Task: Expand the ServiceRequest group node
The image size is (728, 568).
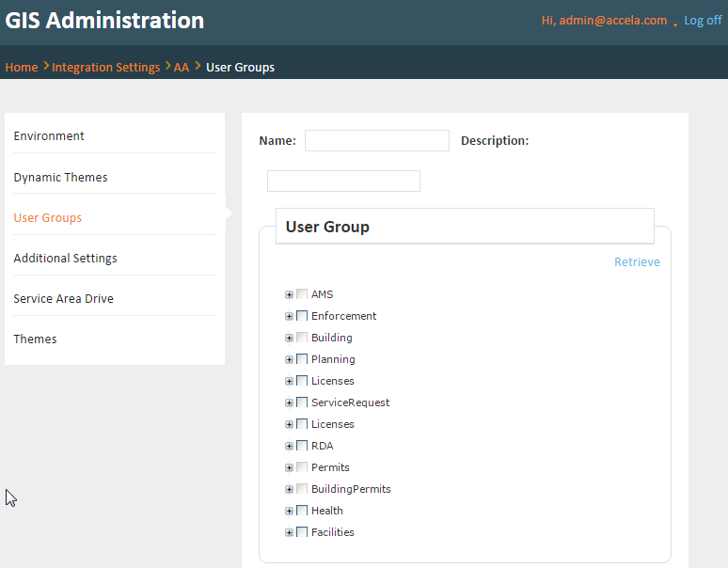Action: pyautogui.click(x=290, y=402)
